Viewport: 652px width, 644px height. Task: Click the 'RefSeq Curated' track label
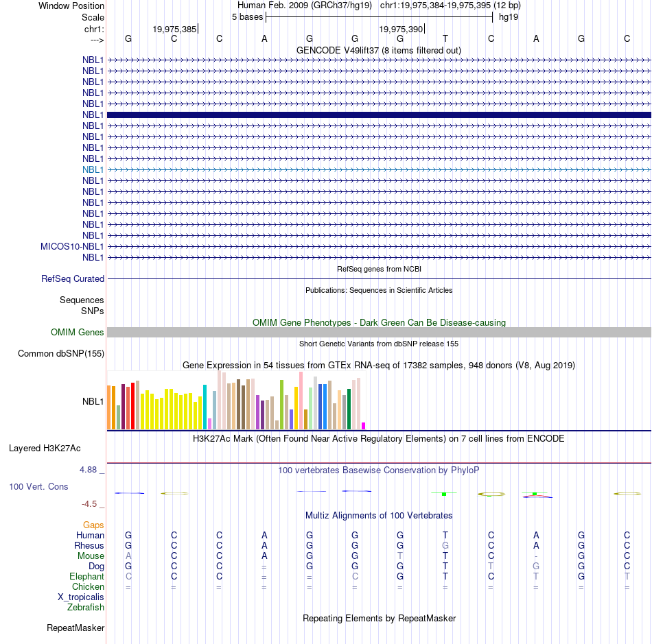pyautogui.click(x=72, y=278)
